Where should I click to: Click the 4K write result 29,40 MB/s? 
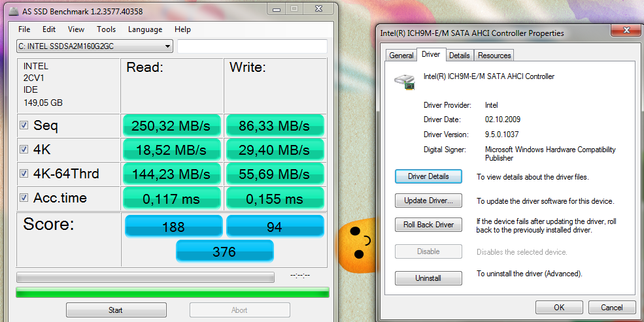[x=275, y=150]
